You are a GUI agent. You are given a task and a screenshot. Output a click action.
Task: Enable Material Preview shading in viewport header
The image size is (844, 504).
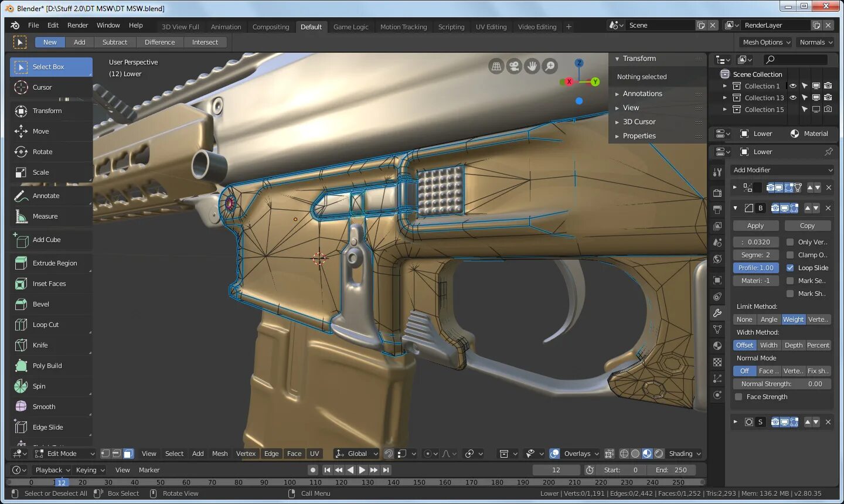click(x=646, y=453)
